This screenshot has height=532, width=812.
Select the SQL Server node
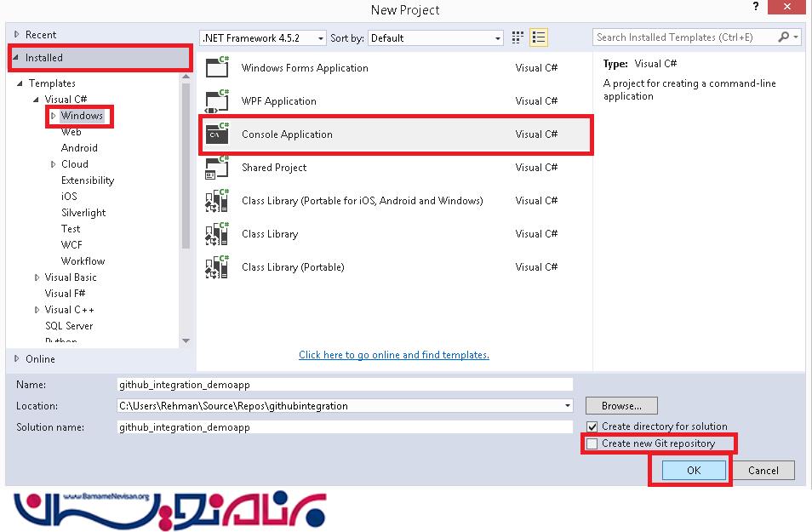click(x=69, y=326)
